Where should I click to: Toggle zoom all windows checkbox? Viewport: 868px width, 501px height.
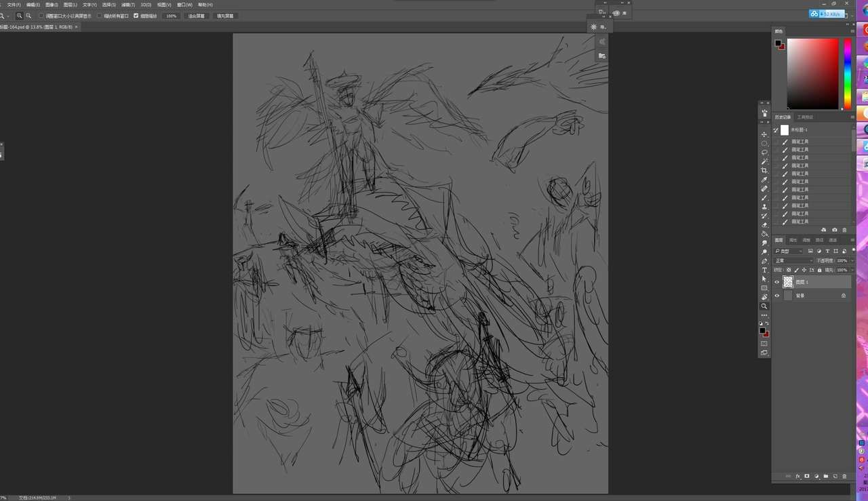point(100,16)
